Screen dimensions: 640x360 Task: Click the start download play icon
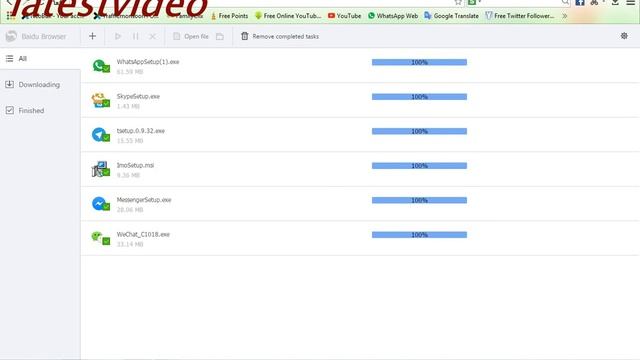click(x=118, y=36)
